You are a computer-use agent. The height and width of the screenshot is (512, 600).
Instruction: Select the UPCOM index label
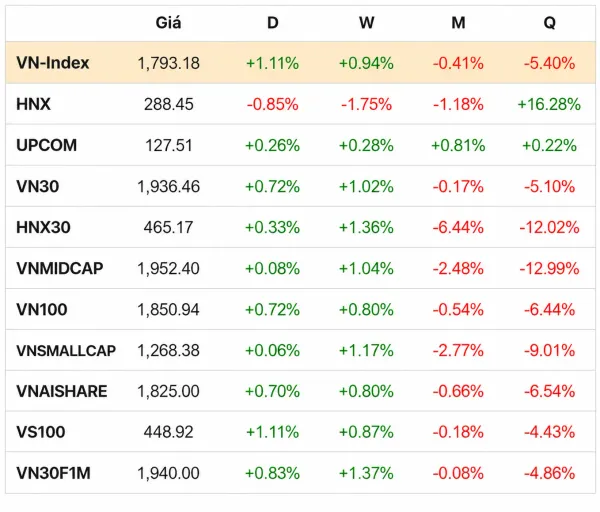click(x=46, y=145)
